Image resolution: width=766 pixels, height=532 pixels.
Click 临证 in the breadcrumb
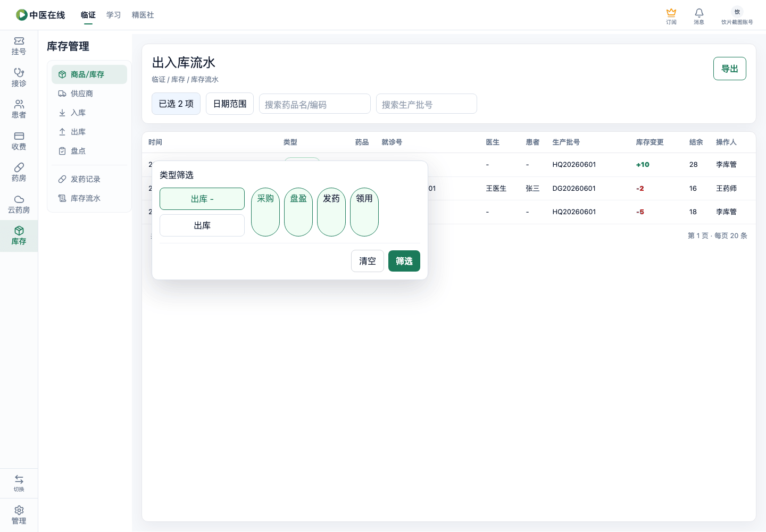point(159,79)
